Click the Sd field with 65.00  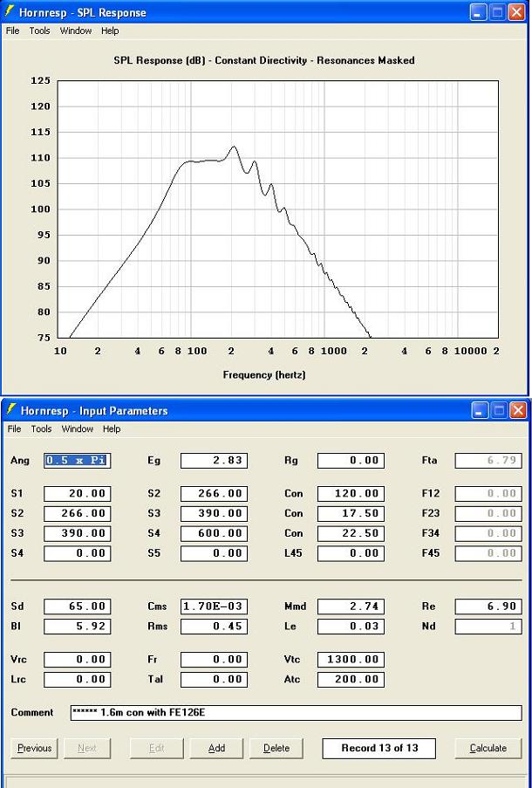[x=78, y=606]
